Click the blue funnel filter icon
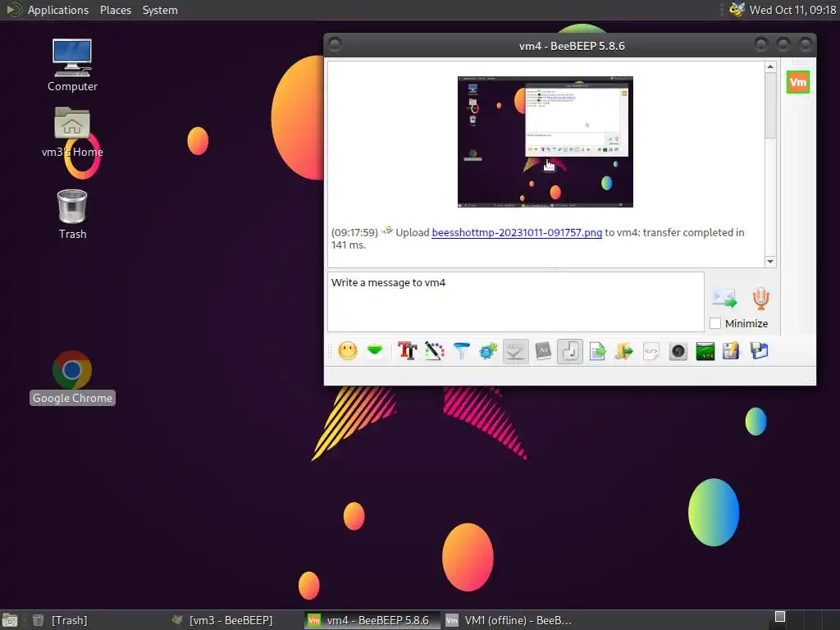840x630 pixels. (x=461, y=351)
